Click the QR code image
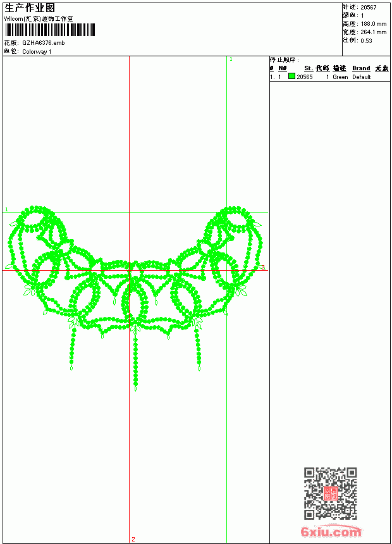Viewport: 392px width, 544px height. [330, 493]
